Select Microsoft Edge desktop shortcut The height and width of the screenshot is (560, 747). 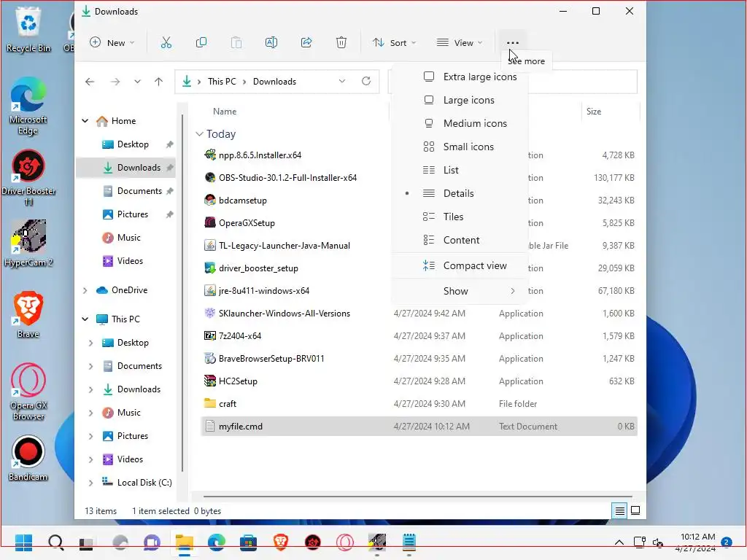(28, 106)
